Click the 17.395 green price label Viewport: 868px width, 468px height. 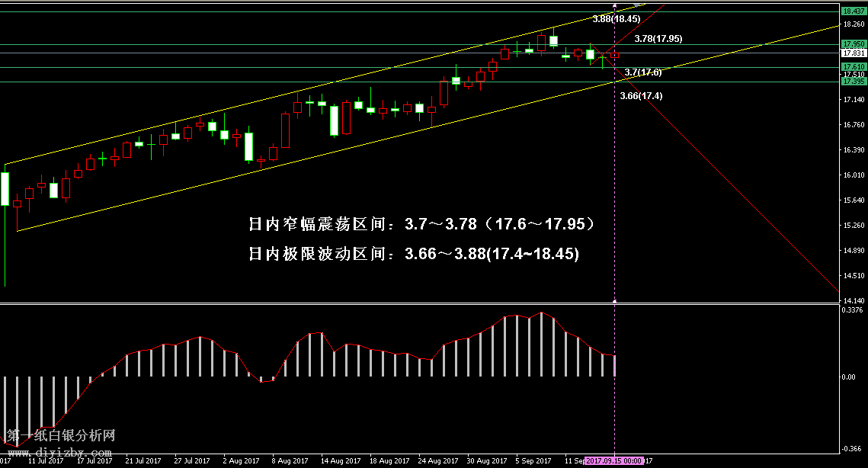(x=853, y=82)
